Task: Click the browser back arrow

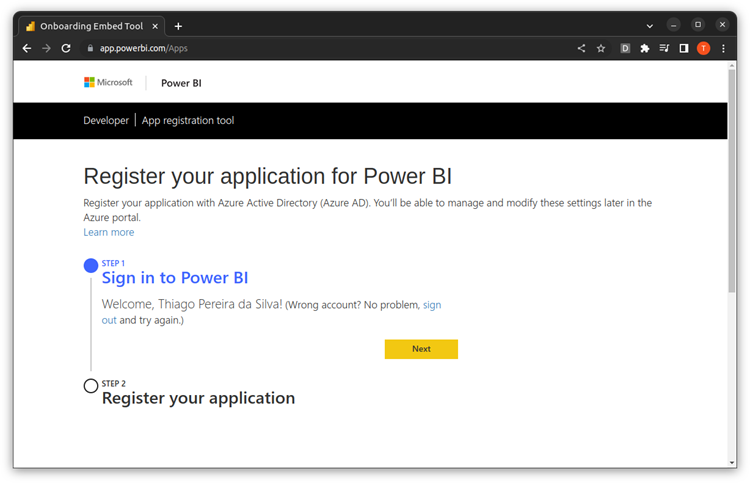Action: pyautogui.click(x=27, y=48)
